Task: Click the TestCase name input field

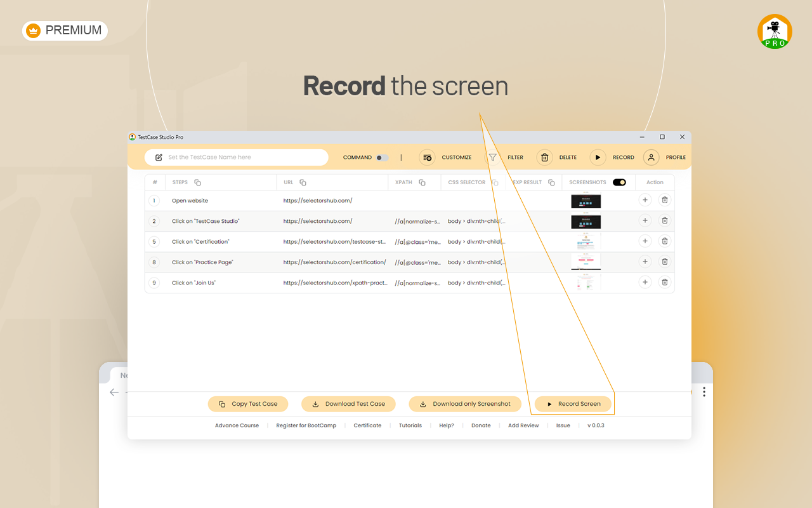Action: pyautogui.click(x=236, y=157)
